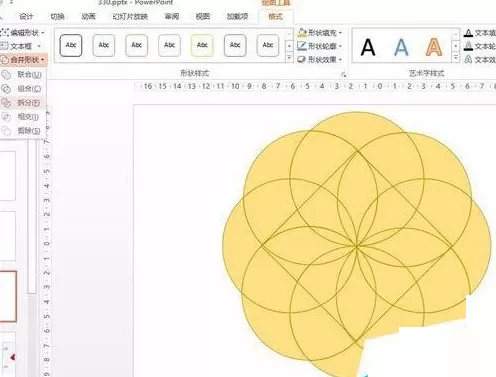Viewport: 496px width, 377px height.
Task: Select the yellow overlapping circles shape on slide
Action: (x=356, y=246)
